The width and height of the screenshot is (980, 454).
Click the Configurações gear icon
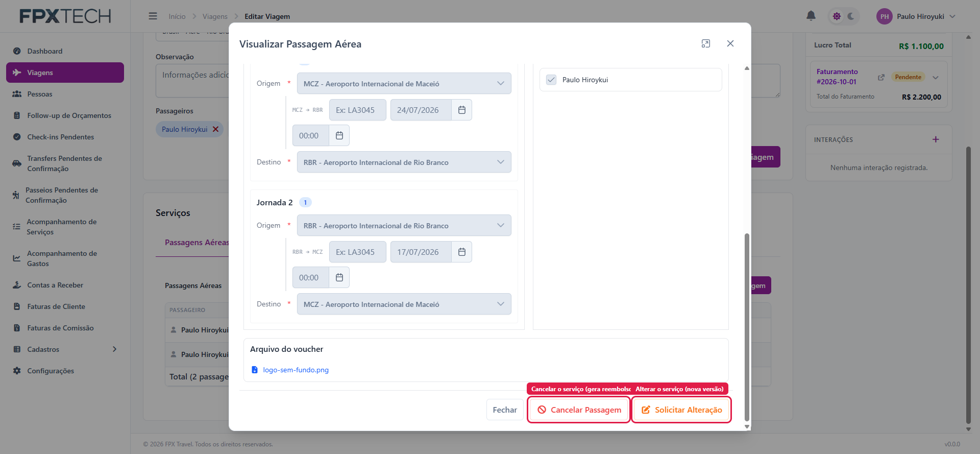17,371
